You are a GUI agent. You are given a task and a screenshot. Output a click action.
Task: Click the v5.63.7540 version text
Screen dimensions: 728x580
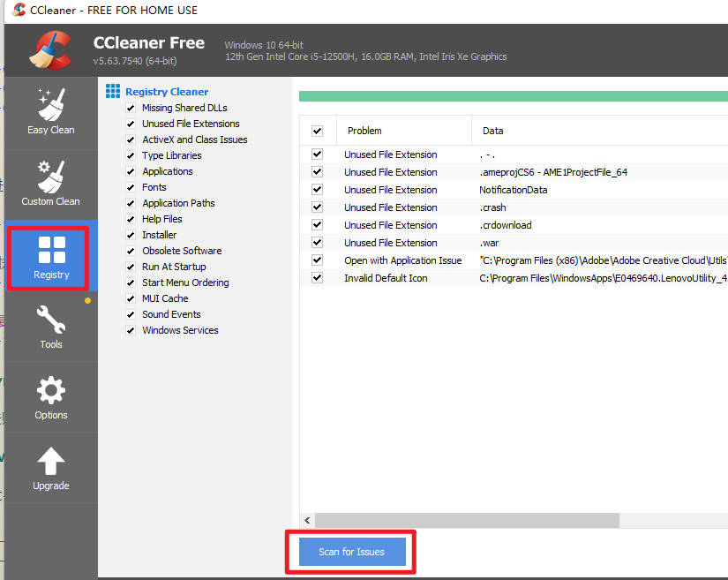135,61
